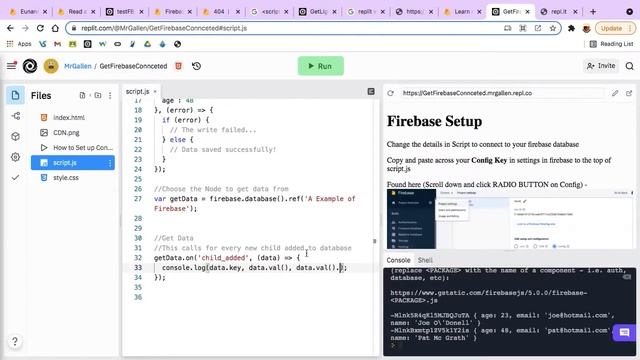
Task: Open the help question mark icon
Action: (15, 341)
